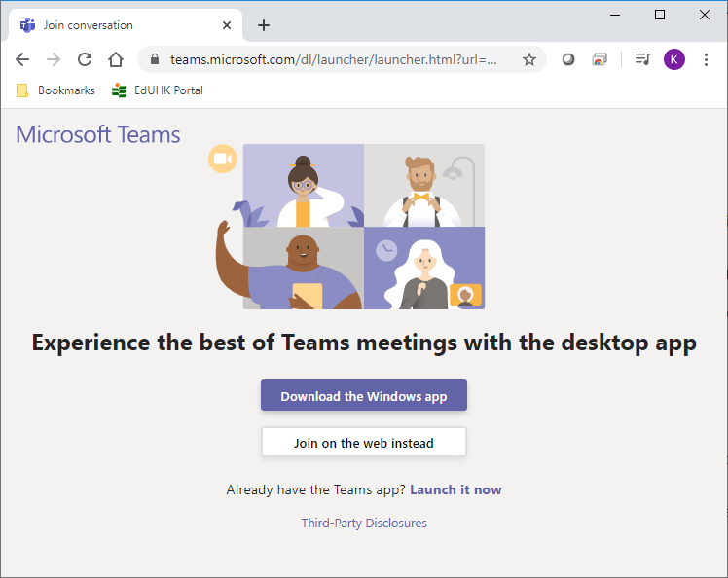Open the media controls playlist icon
This screenshot has width=728, height=578.
[x=642, y=59]
